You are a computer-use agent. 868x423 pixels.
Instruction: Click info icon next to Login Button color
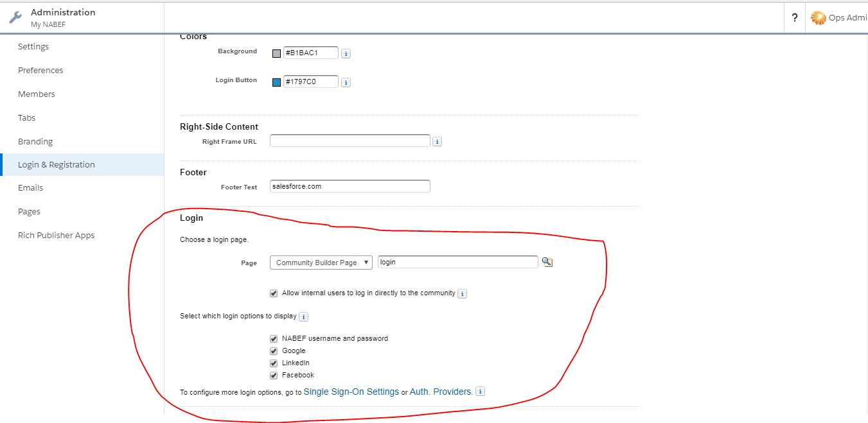pyautogui.click(x=346, y=83)
